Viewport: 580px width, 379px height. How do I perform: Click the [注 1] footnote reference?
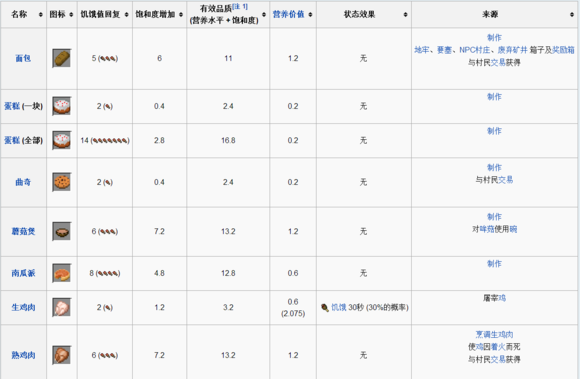click(x=240, y=6)
